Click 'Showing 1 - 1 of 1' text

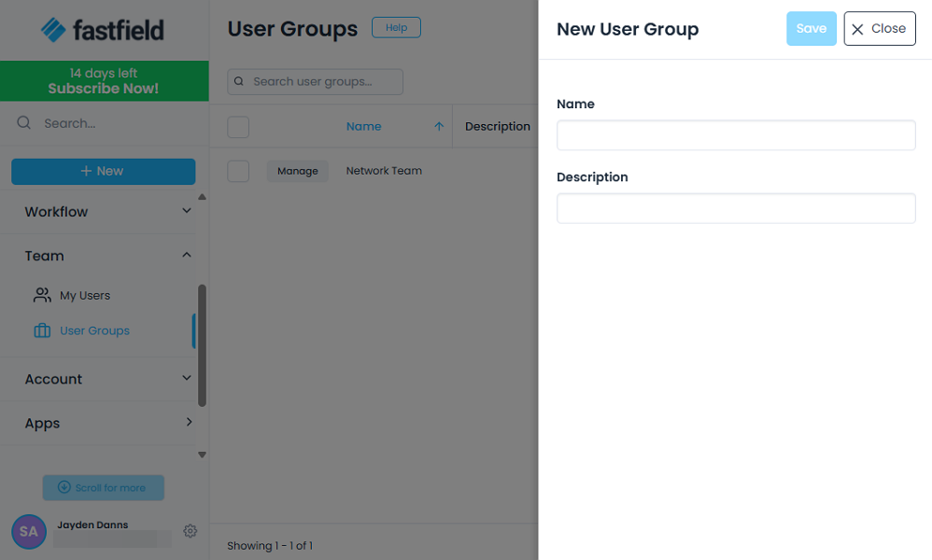(x=270, y=546)
